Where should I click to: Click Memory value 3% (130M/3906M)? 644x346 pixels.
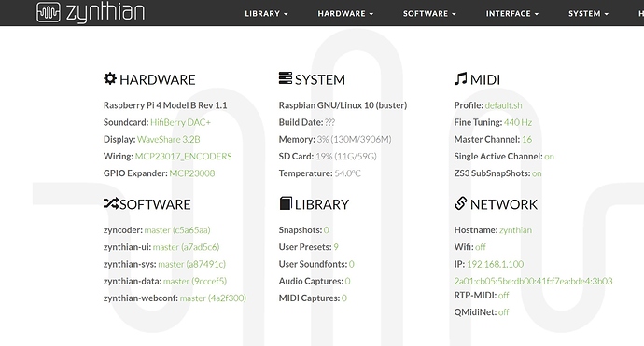point(354,139)
